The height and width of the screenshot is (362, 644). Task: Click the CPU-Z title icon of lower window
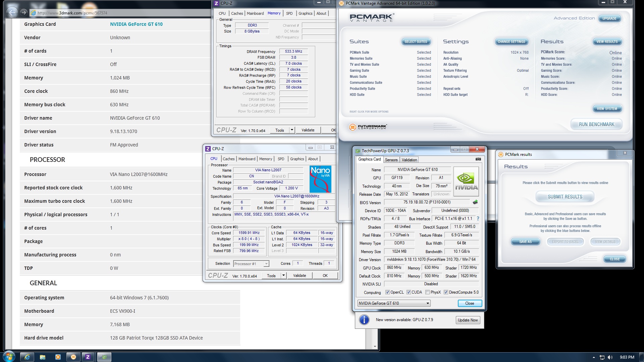pos(208,148)
